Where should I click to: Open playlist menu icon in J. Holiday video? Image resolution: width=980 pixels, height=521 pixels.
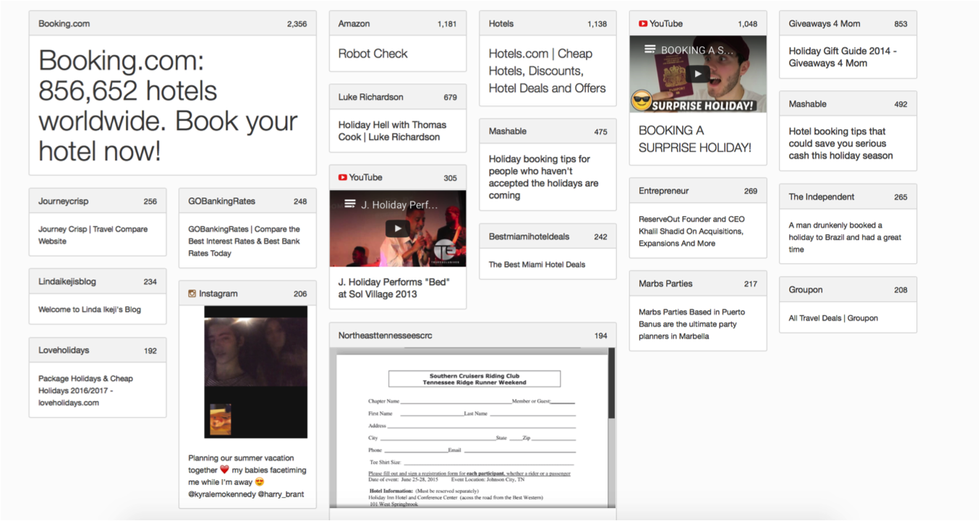pyautogui.click(x=350, y=204)
